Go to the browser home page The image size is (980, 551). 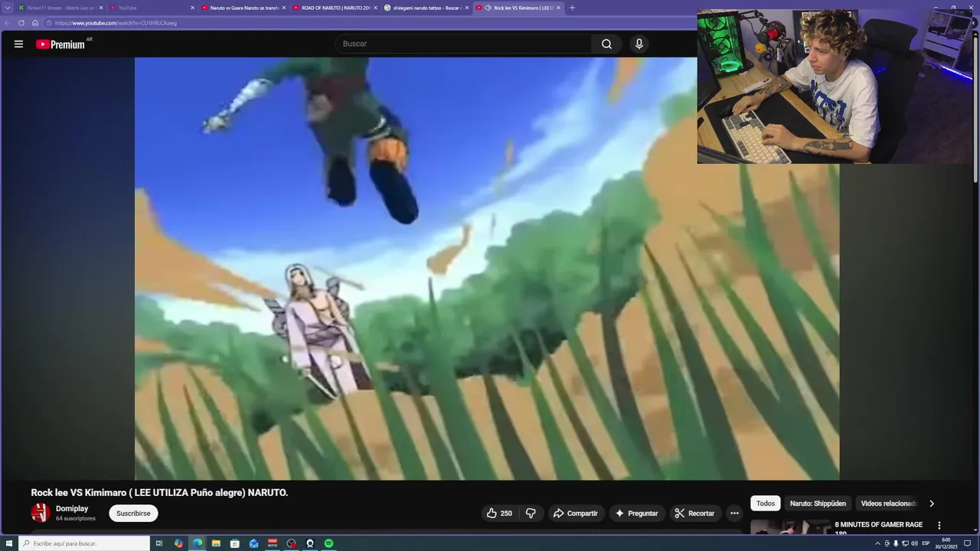click(34, 23)
